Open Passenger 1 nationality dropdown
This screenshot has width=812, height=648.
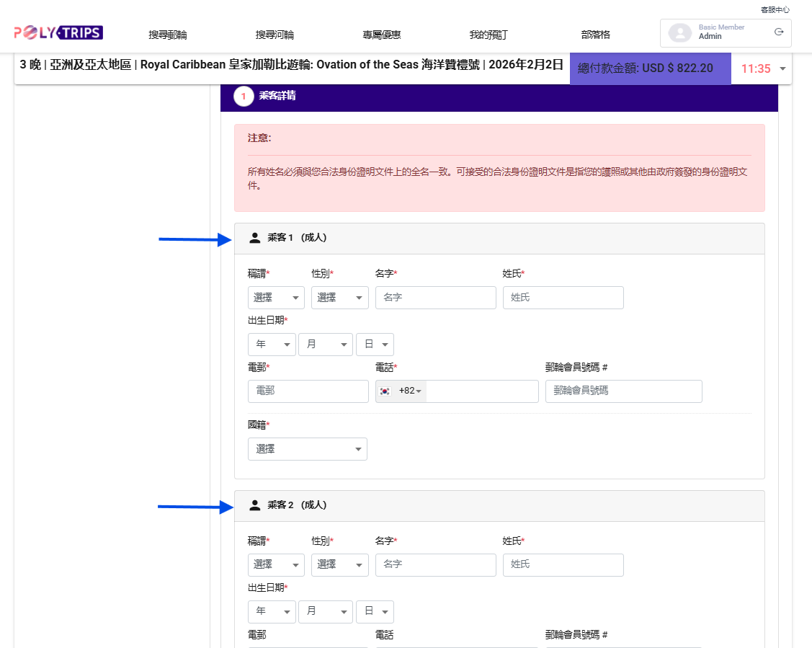pos(307,449)
